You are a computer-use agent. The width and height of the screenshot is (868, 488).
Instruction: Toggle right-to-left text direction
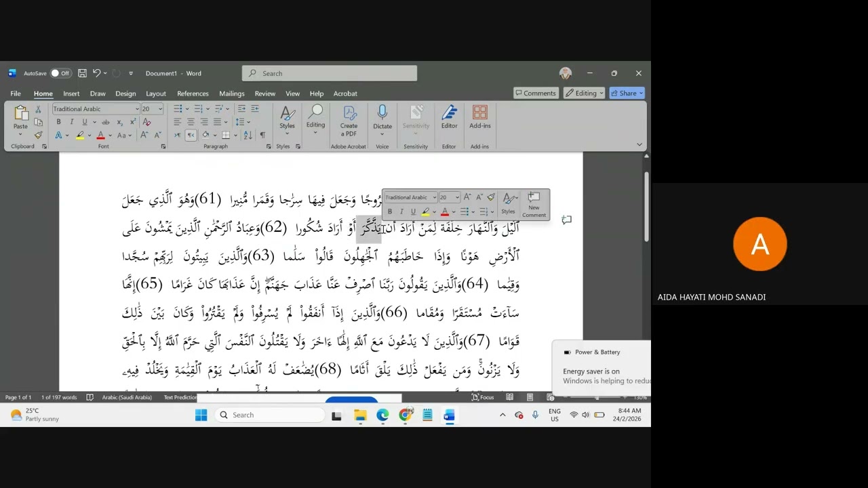[191, 135]
